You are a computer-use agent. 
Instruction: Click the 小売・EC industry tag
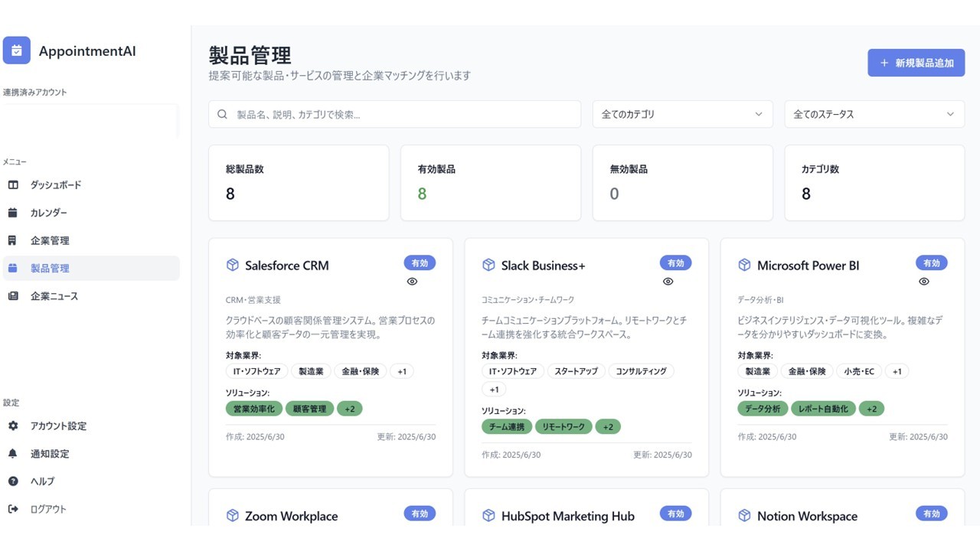point(858,371)
